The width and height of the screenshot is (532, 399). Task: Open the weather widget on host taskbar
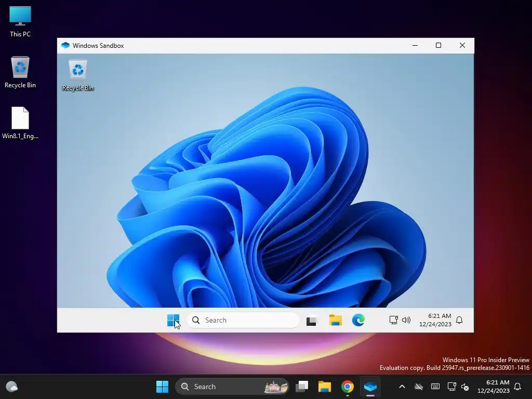click(x=12, y=387)
